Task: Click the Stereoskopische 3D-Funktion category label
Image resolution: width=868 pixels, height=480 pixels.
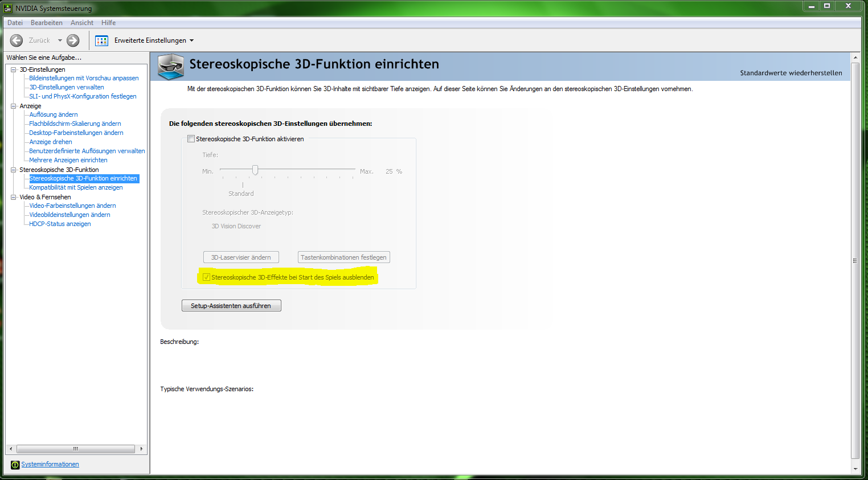Action: pos(59,170)
